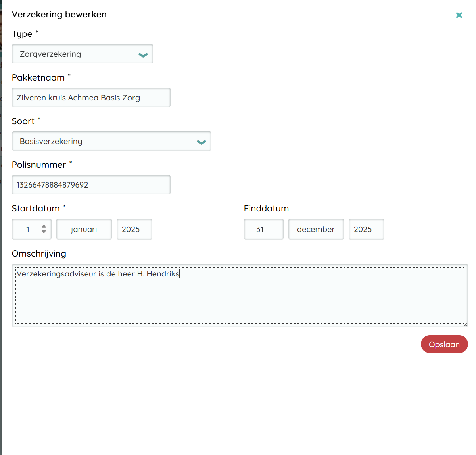
Task: Grab the Omschrijving textarea resize handle
Action: point(465,324)
